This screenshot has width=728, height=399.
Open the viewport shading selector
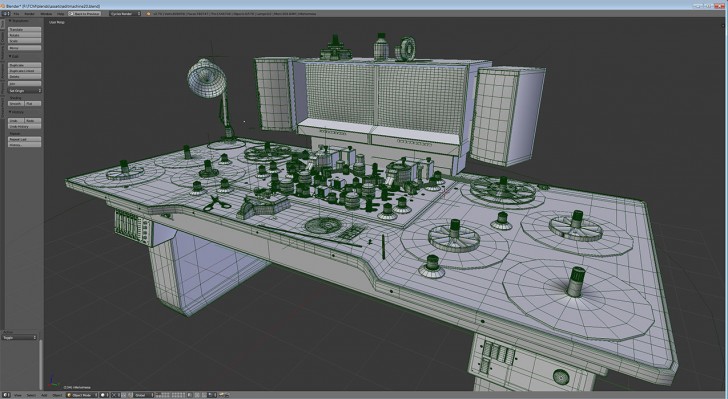coord(104,395)
